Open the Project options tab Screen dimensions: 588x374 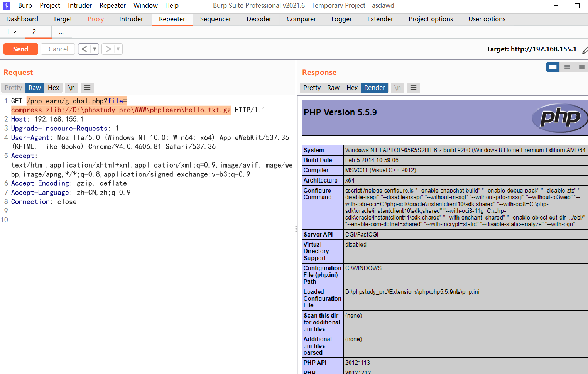coord(431,19)
